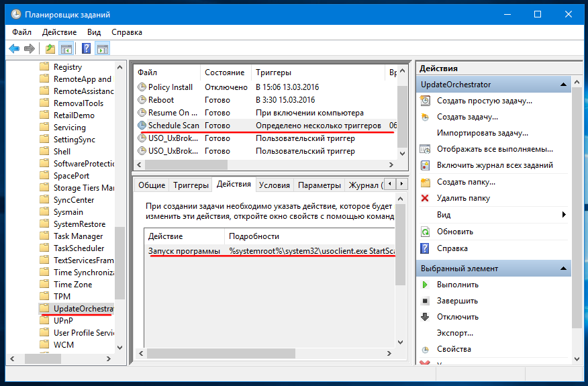Click Экспорт action
Image resolution: width=588 pixels, height=386 pixels.
[455, 333]
